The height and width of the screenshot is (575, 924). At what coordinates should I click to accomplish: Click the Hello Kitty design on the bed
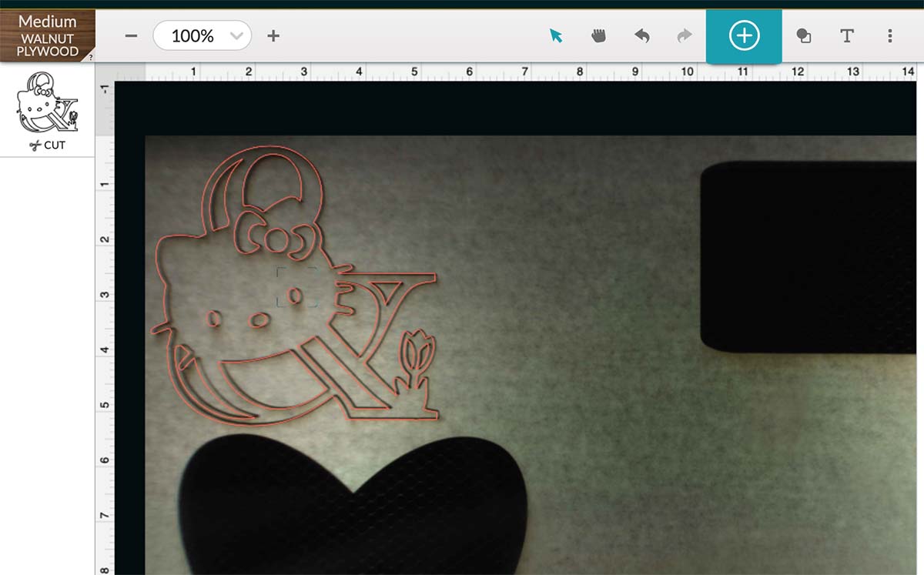pos(296,283)
